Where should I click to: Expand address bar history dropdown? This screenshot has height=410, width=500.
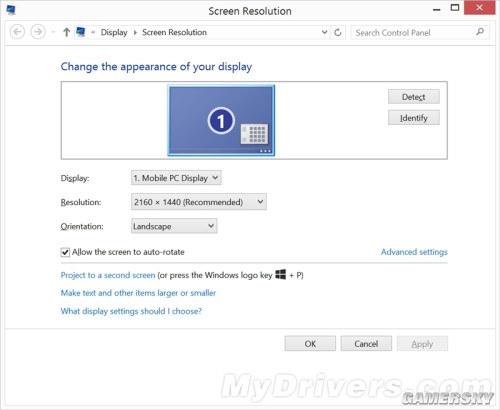[x=324, y=32]
